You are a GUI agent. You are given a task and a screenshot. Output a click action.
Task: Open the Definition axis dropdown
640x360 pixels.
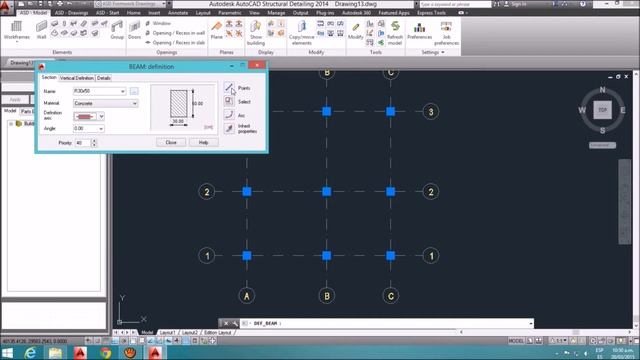pyautogui.click(x=101, y=116)
